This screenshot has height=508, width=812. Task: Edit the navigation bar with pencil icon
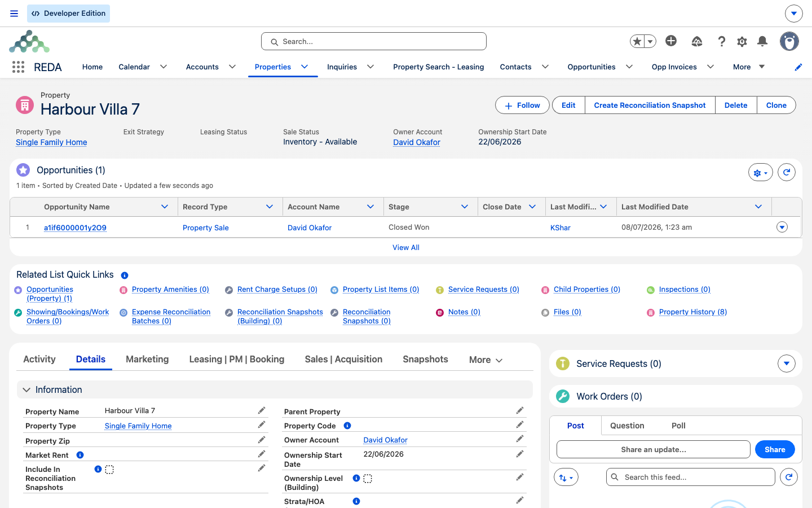coord(798,67)
